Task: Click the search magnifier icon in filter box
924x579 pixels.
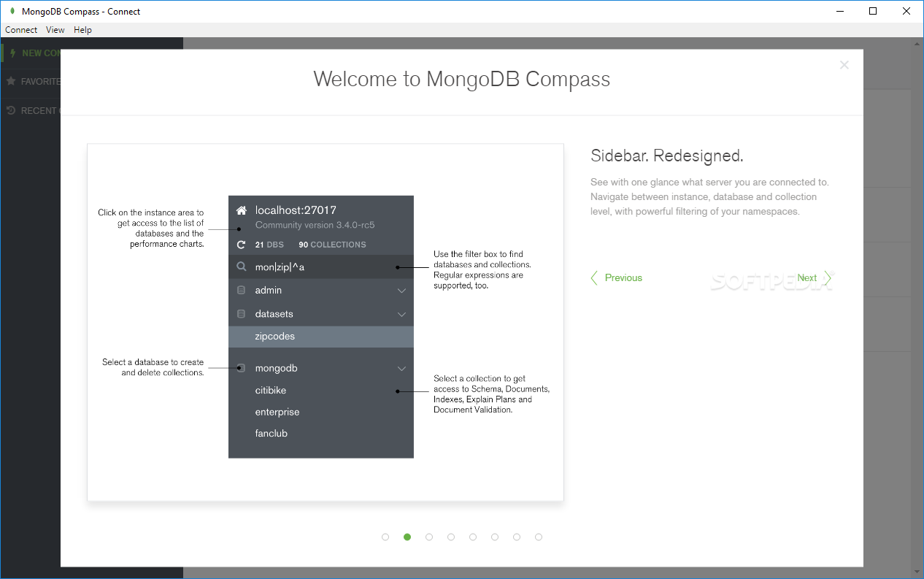Action: click(242, 267)
